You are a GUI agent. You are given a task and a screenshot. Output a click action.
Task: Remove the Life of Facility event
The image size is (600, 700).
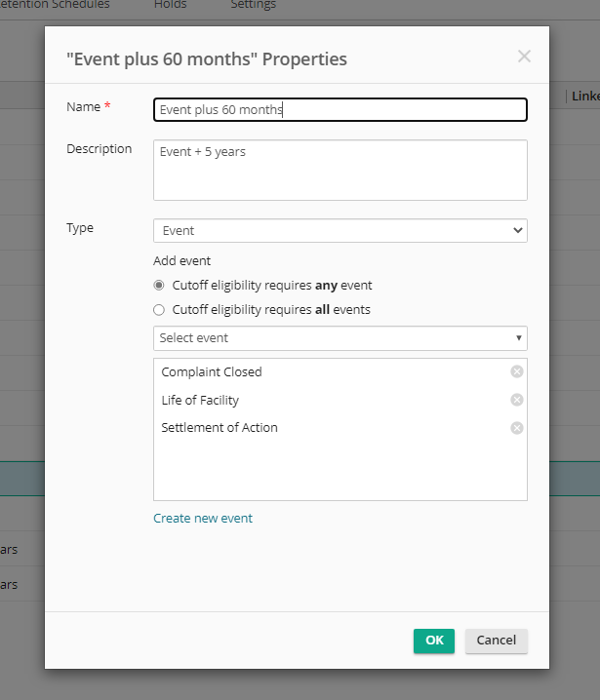pos(517,400)
